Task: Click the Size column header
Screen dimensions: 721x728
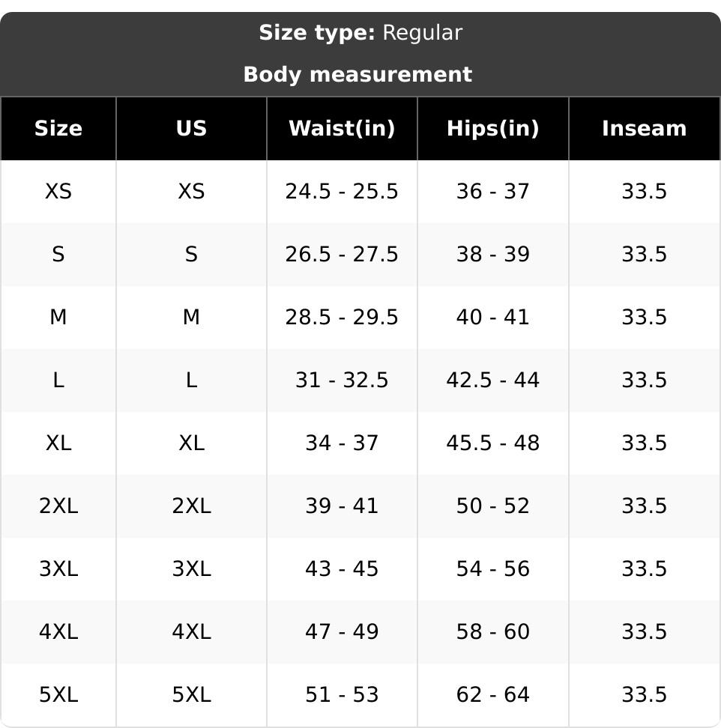Action: [58, 129]
